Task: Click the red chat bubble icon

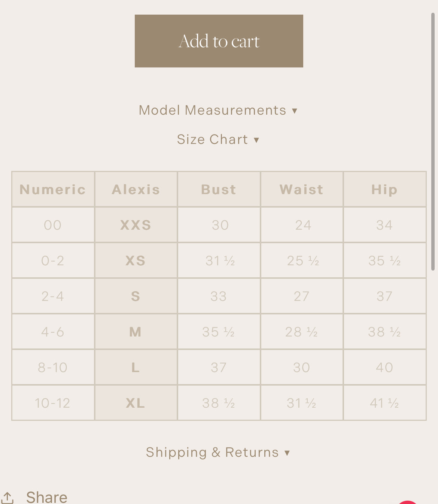Action: point(408,502)
